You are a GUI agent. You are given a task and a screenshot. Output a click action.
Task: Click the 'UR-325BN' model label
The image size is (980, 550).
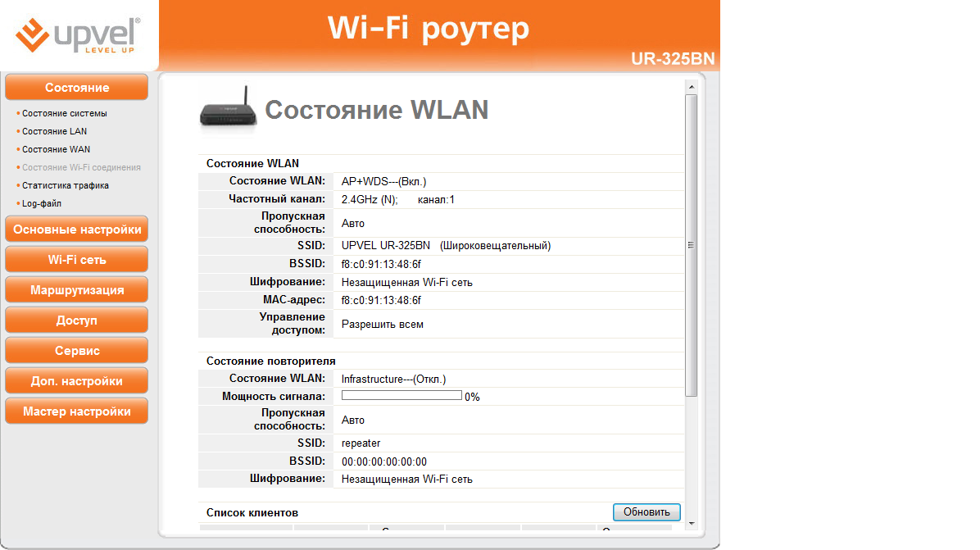(x=673, y=59)
